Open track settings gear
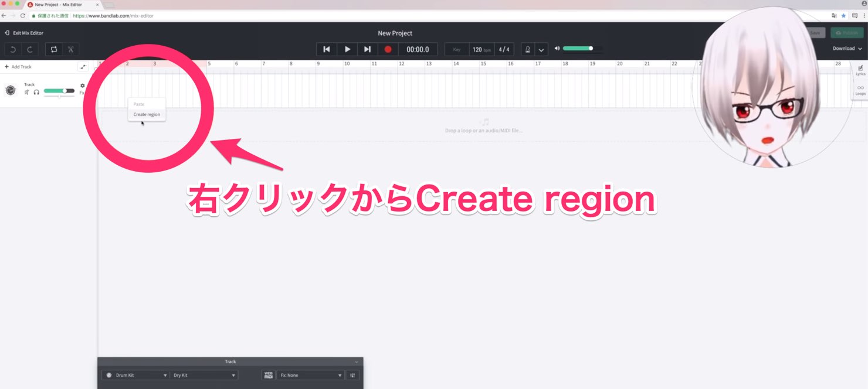Screen dimensions: 868x389 click(82, 86)
